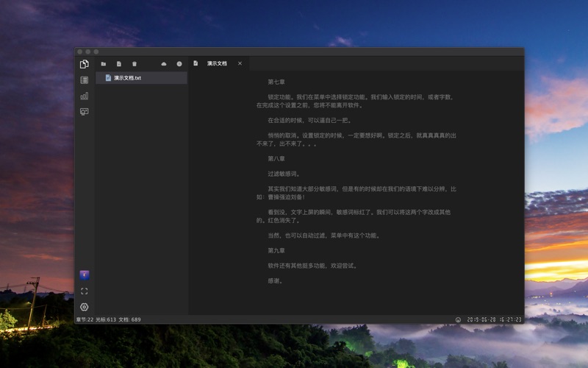
Task: Close the 演示文档 tab
Action: [240, 63]
